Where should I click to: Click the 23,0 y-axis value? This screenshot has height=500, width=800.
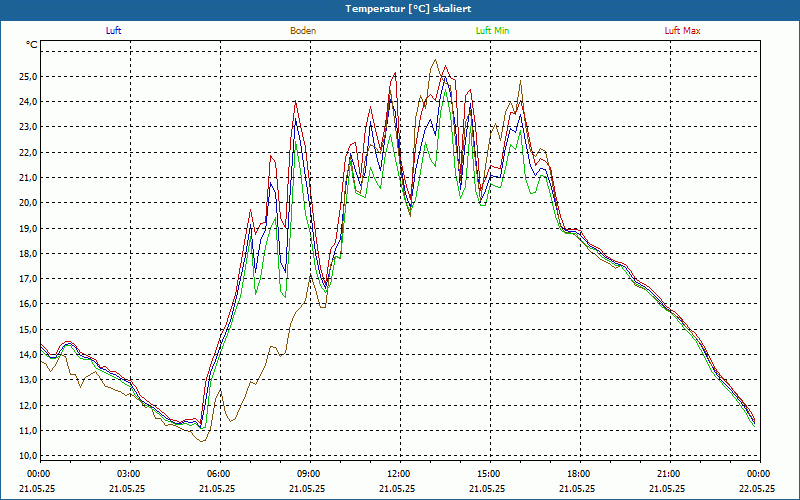point(28,127)
